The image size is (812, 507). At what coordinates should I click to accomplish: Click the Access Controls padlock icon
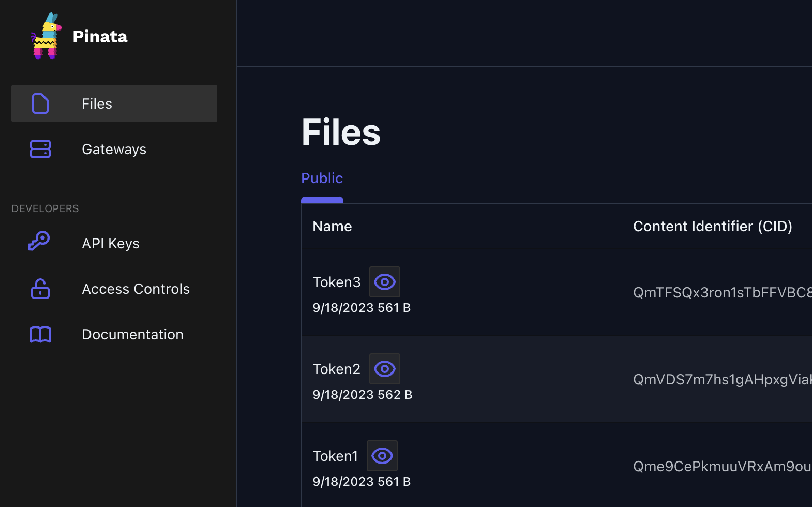[40, 289]
